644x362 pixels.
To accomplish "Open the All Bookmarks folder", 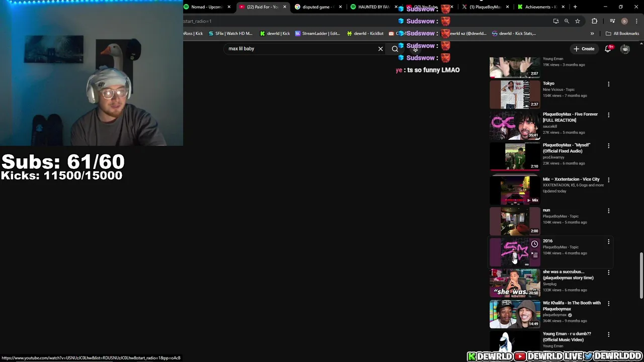I will [622, 34].
